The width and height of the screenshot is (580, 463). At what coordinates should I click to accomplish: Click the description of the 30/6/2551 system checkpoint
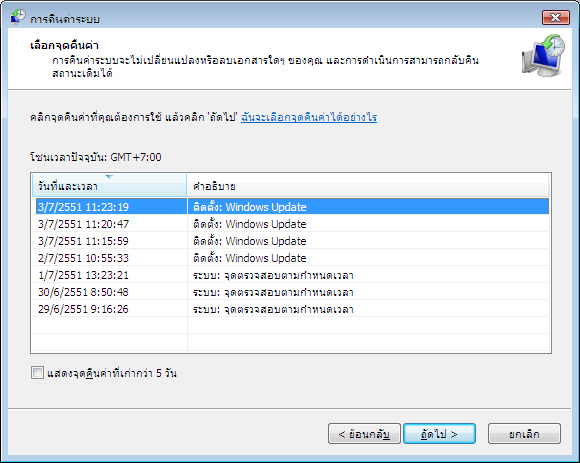pos(273,292)
